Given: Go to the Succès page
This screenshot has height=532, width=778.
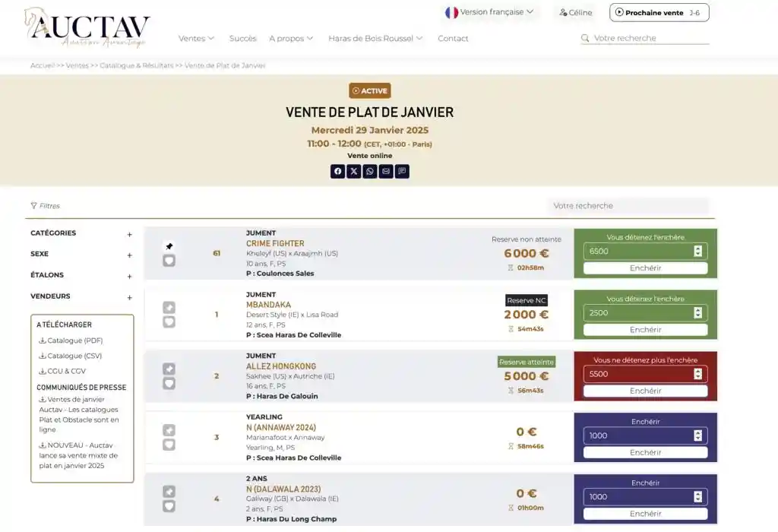Looking at the screenshot, I should pos(242,38).
